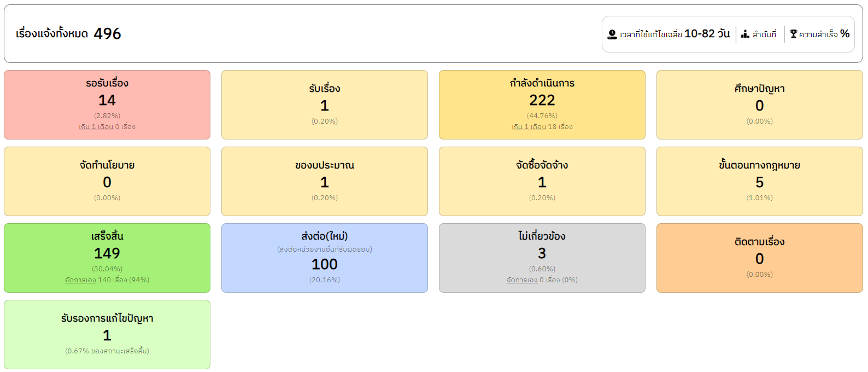Open the จัดซื้อจัดจ้าง status card
The width and height of the screenshot is (868, 372).
tap(542, 181)
